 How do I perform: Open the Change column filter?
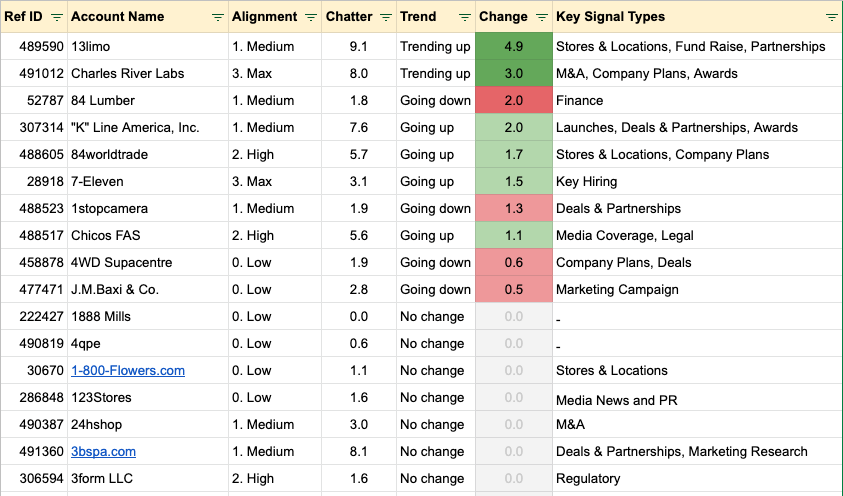pos(542,17)
